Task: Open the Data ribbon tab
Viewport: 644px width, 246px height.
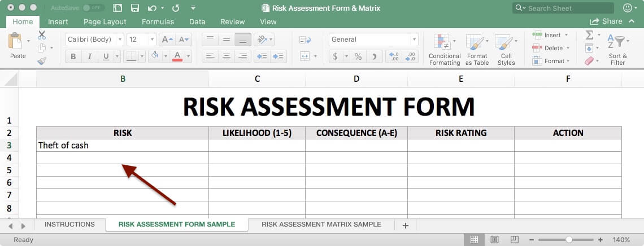Action: 197,22
